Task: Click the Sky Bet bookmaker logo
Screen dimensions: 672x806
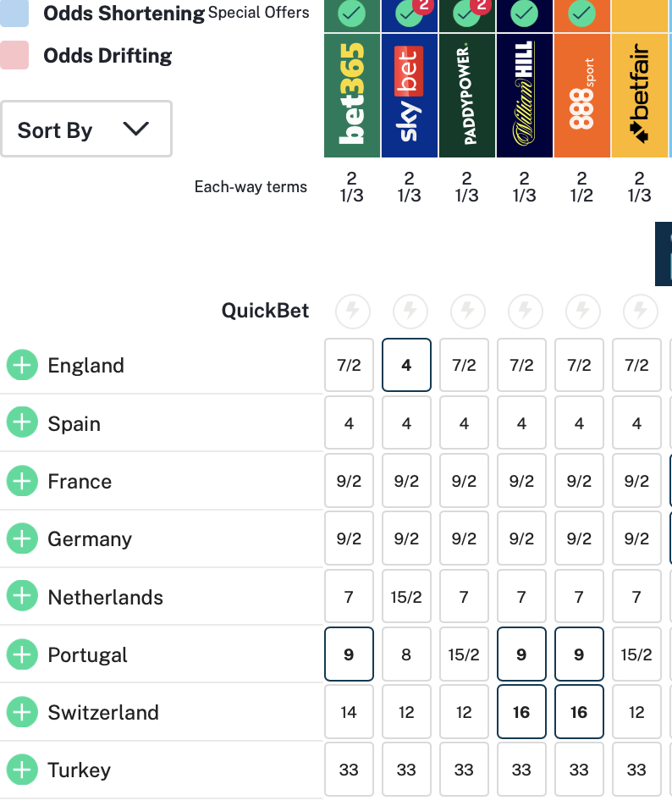Action: coord(410,95)
